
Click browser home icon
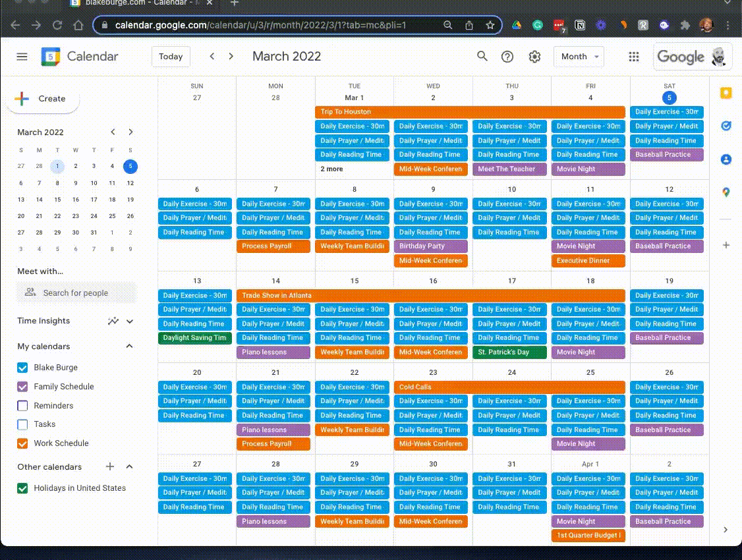pyautogui.click(x=78, y=25)
